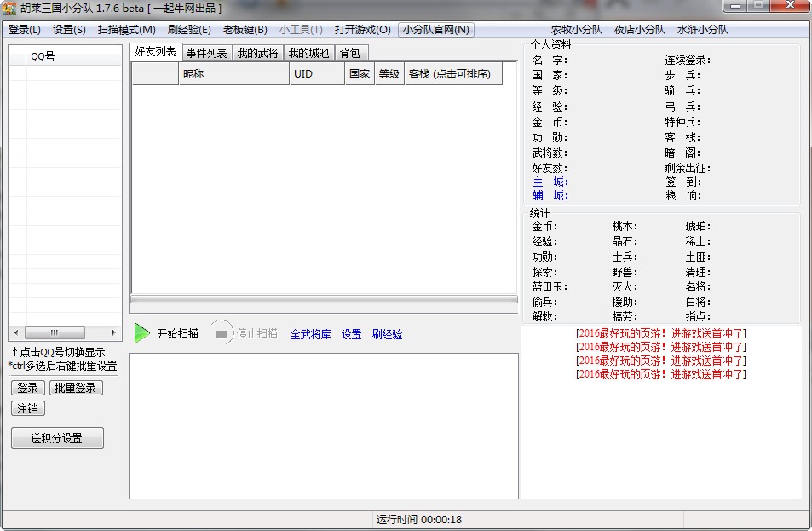The width and height of the screenshot is (812, 531).
Task: Click the 注销 button
Action: click(x=26, y=409)
